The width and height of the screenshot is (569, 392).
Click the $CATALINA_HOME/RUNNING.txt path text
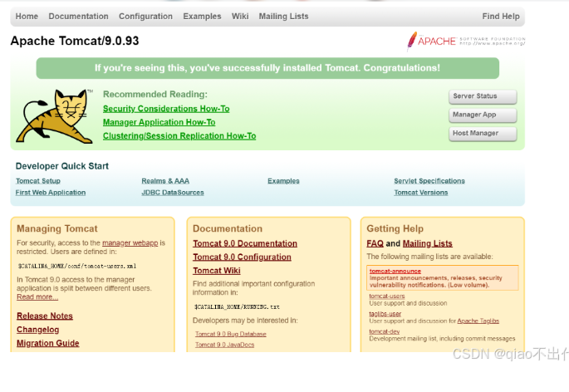(237, 306)
